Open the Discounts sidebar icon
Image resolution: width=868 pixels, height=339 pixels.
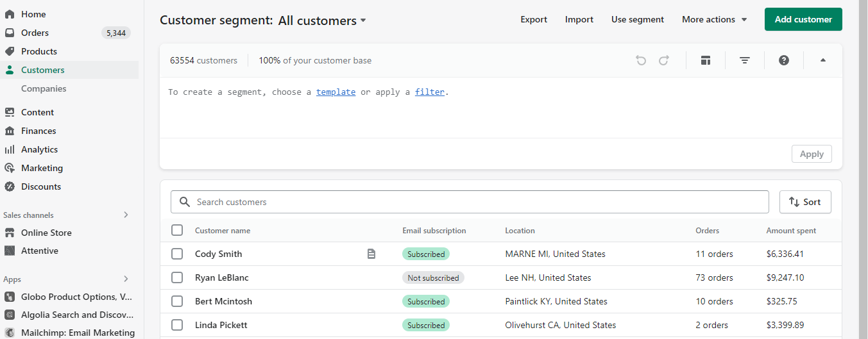tap(10, 186)
